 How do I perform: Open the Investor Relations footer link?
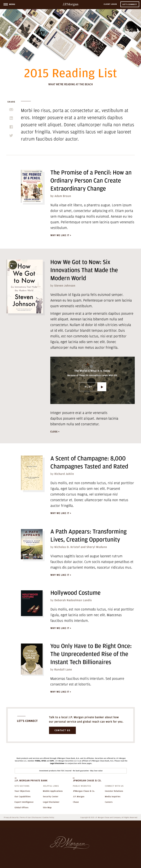tap(114, 791)
